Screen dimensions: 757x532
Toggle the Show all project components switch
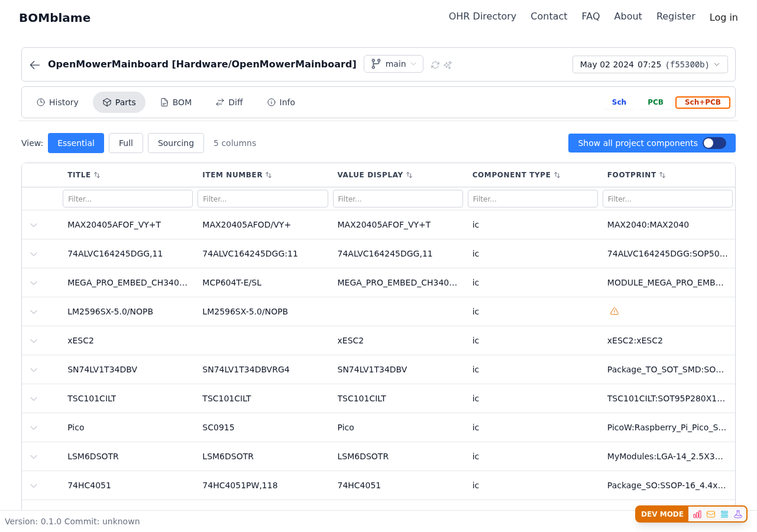[714, 143]
